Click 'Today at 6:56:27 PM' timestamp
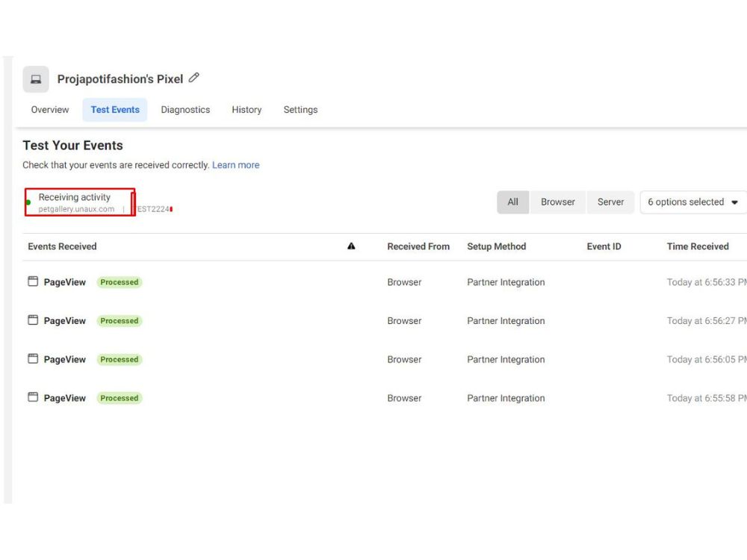The height and width of the screenshot is (560, 747). pyautogui.click(x=707, y=320)
